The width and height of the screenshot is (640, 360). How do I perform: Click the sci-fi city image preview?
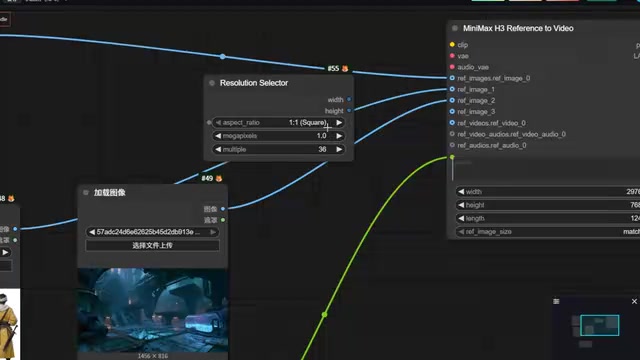tap(153, 310)
